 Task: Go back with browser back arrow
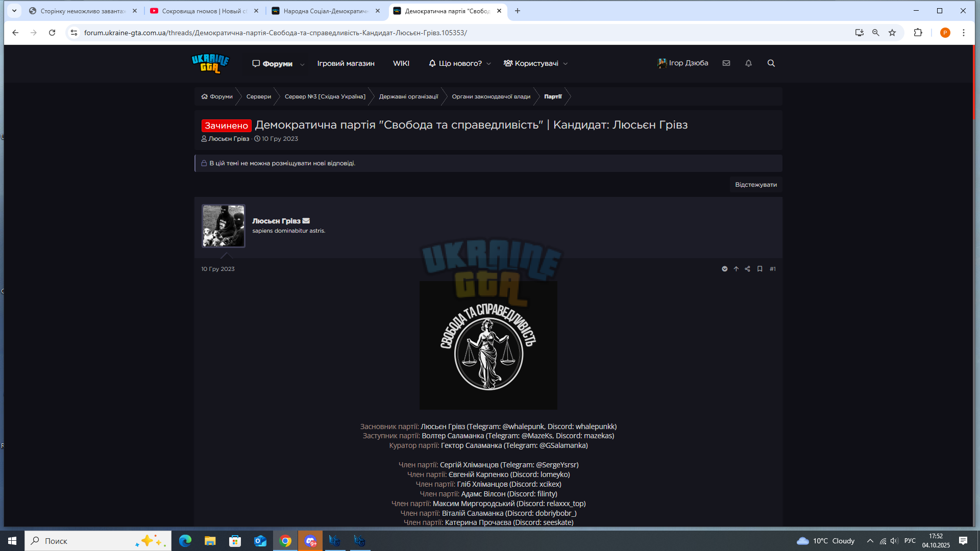15,33
